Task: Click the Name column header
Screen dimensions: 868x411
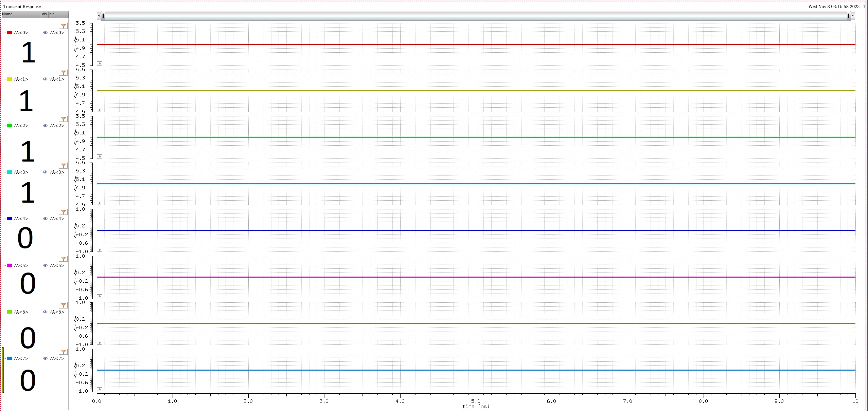Action: pyautogui.click(x=20, y=14)
